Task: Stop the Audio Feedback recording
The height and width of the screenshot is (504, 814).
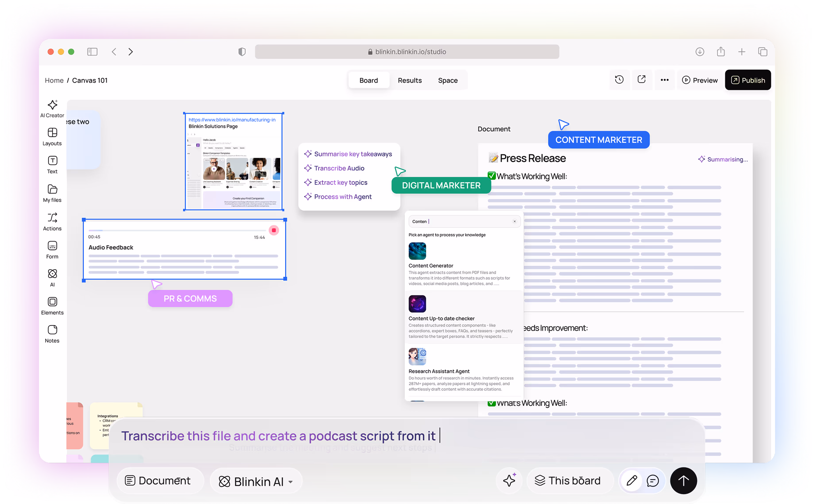Action: (274, 230)
